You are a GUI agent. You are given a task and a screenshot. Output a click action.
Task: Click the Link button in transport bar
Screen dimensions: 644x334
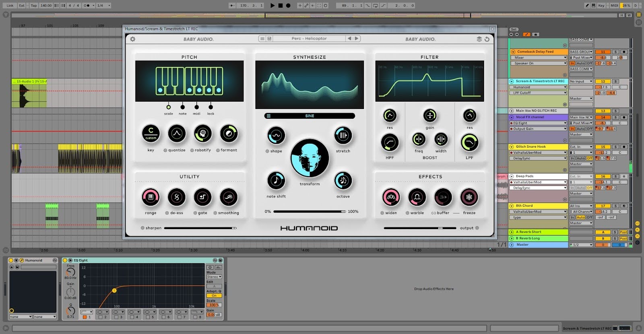tap(10, 6)
